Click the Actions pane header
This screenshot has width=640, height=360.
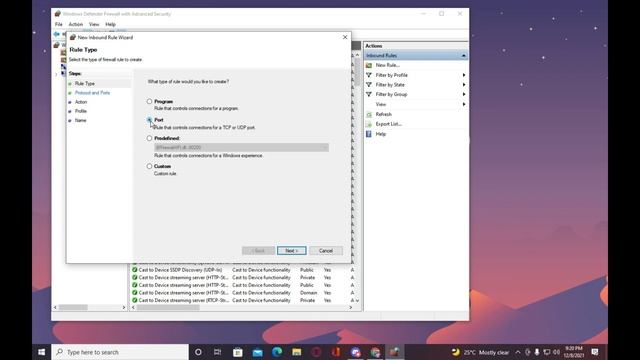(x=416, y=46)
